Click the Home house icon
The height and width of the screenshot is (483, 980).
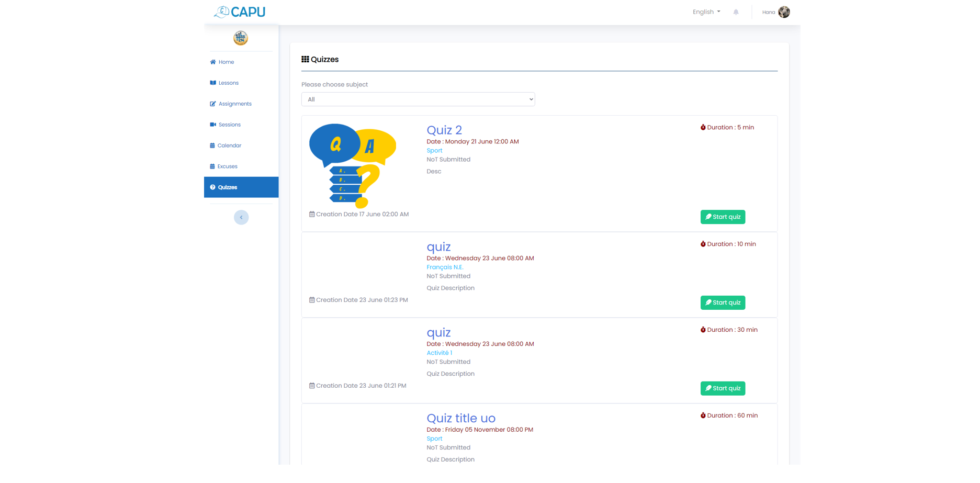[x=213, y=62]
